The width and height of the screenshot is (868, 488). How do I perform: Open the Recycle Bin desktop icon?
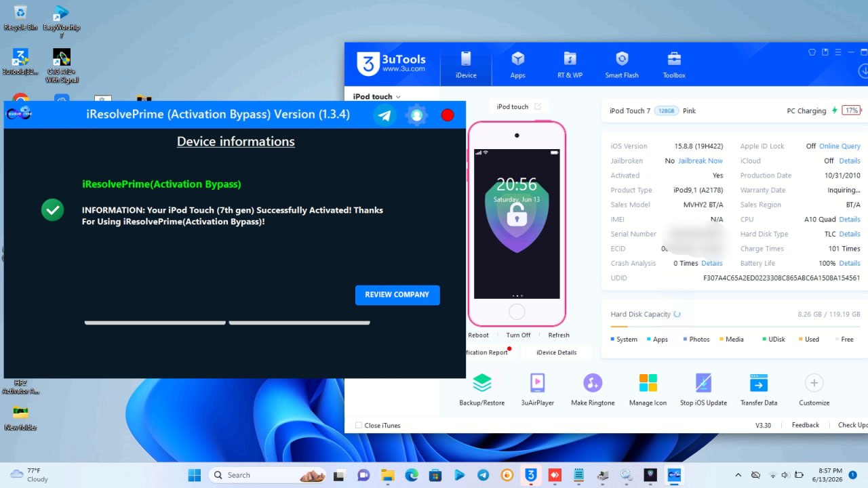(x=20, y=18)
